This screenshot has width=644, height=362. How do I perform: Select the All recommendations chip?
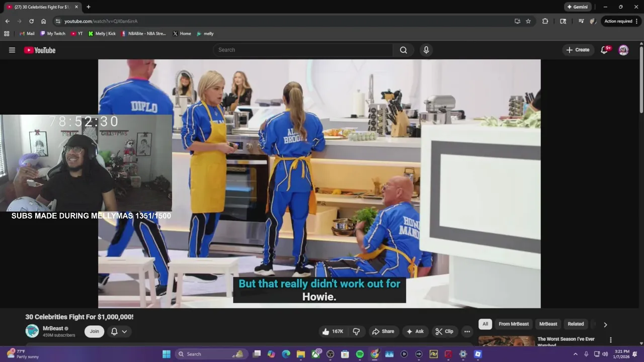tap(485, 324)
